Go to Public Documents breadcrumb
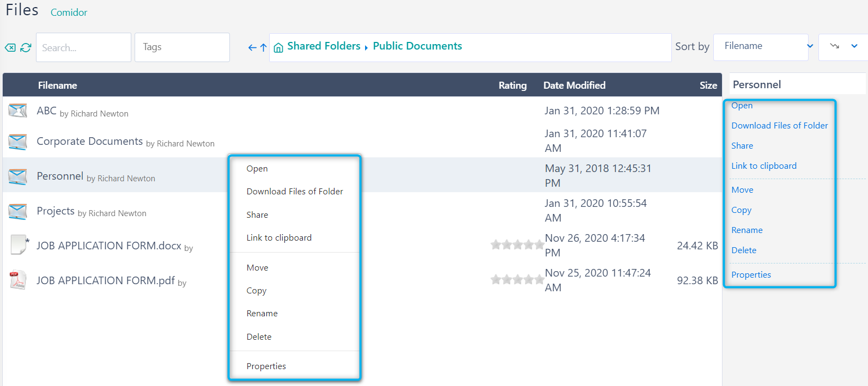Screen dimensions: 868x386 (417, 46)
